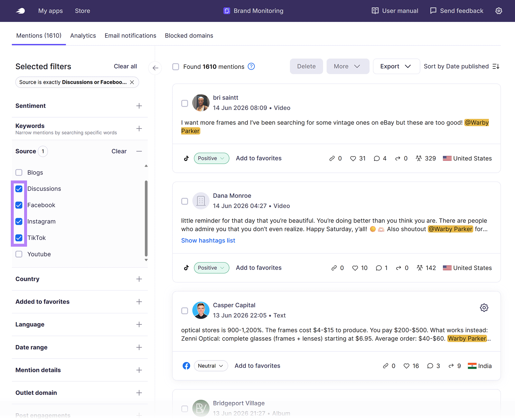Image resolution: width=515 pixels, height=420 pixels.
Task: Select the bri saintt mention checkbox
Action: [x=184, y=103]
